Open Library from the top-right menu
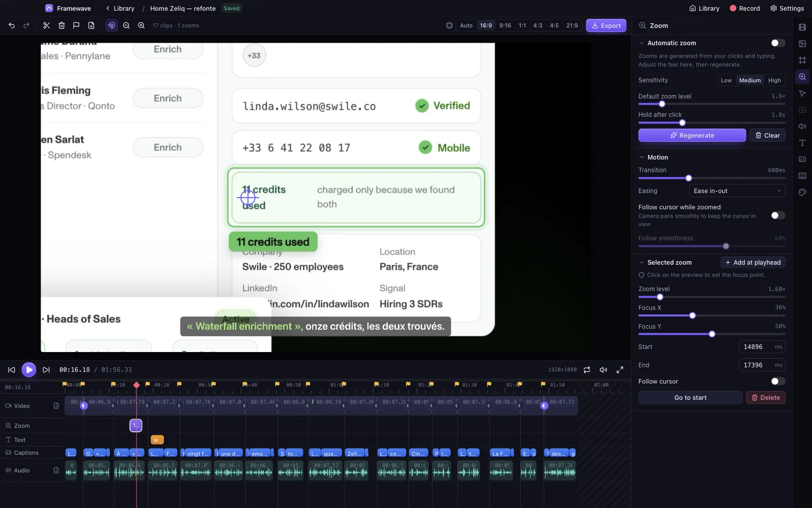The height and width of the screenshot is (508, 812). (704, 9)
